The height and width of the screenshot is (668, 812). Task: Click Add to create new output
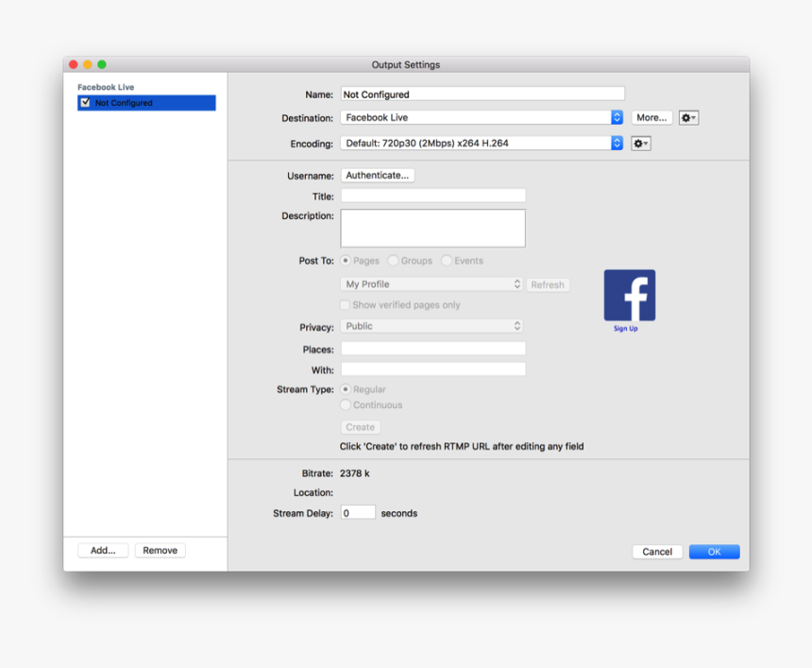(103, 550)
